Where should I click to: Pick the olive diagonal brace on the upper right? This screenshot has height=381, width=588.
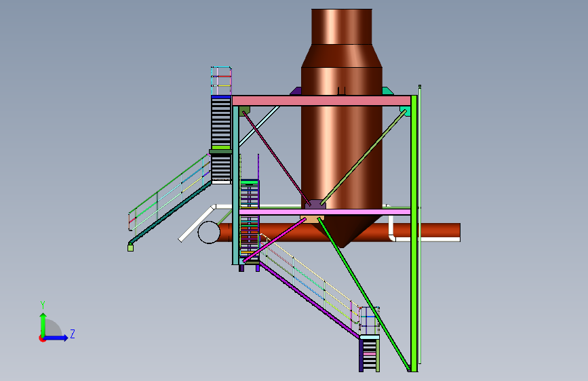tap(364, 157)
